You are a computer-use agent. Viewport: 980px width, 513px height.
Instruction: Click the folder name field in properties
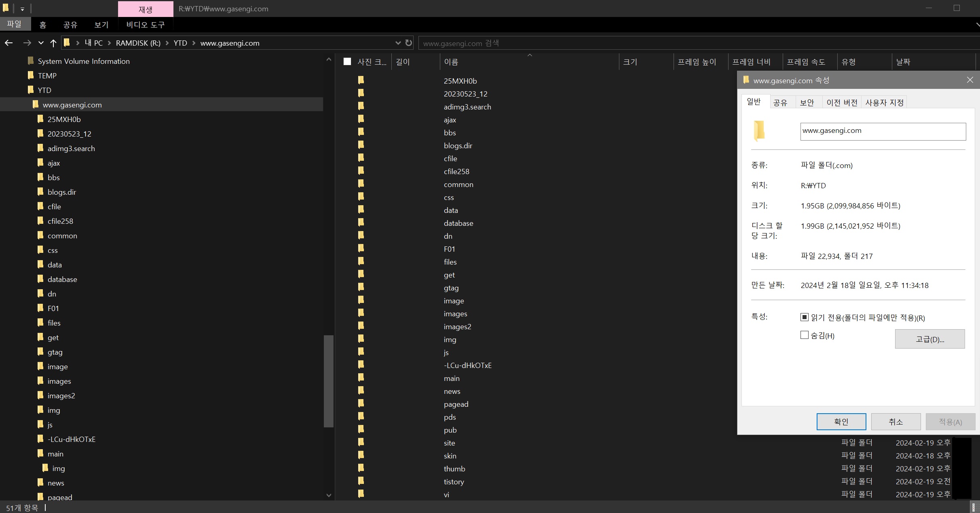coord(883,131)
